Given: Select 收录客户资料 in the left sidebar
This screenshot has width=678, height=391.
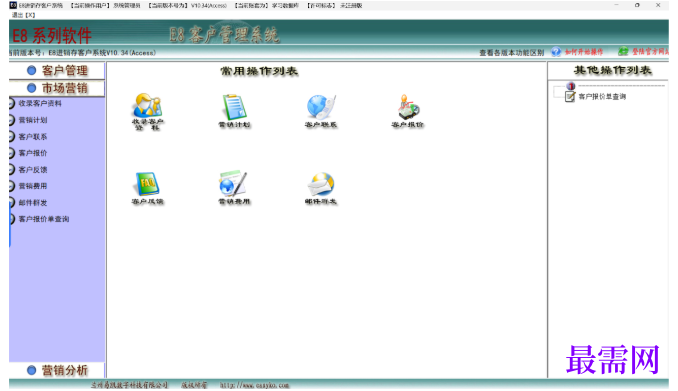Looking at the screenshot, I should pos(40,103).
